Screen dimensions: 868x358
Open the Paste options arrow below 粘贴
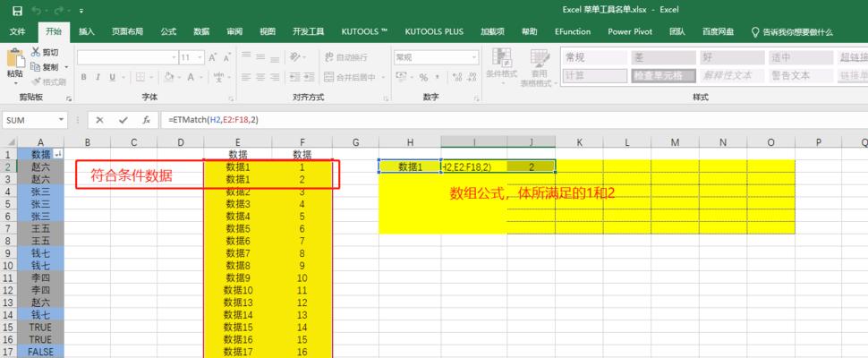click(15, 83)
